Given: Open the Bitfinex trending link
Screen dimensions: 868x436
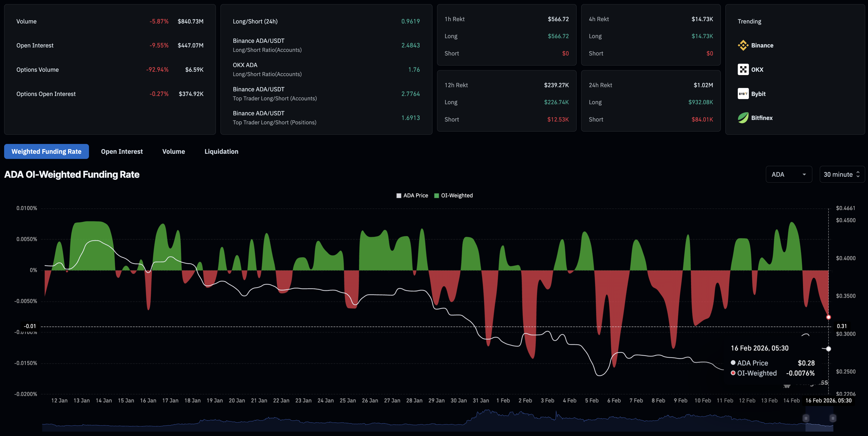Looking at the screenshot, I should 761,118.
